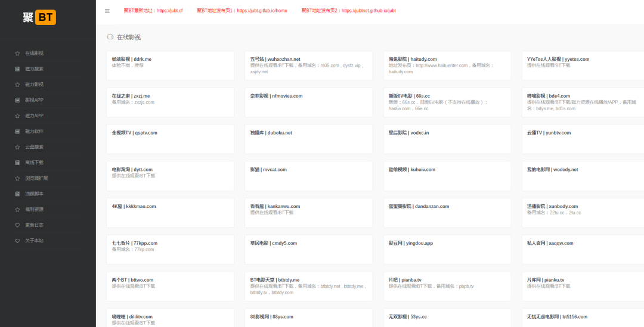Open the 聚BT最新地址 jubt.cf link
The image size is (644, 327).
[153, 11]
